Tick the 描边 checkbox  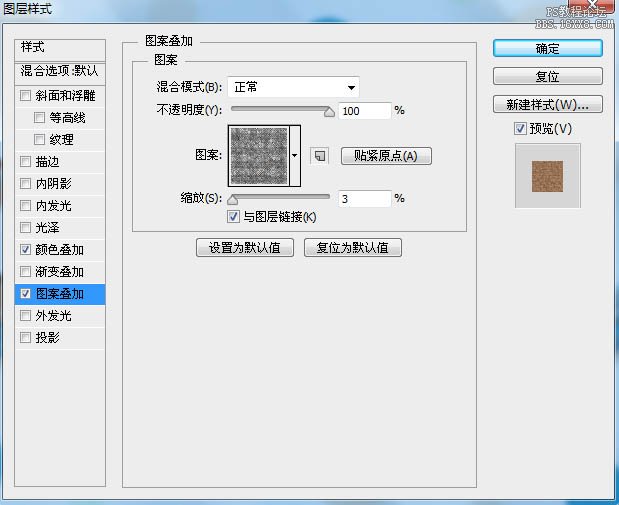(x=25, y=161)
